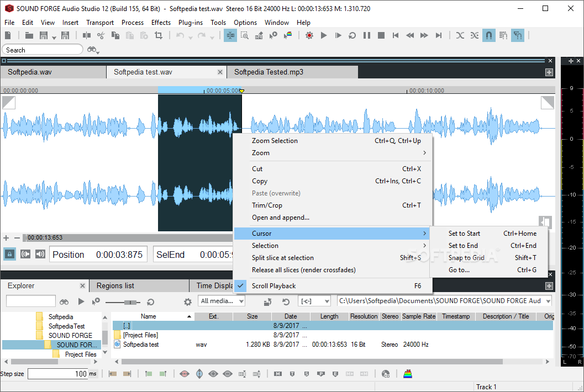
Task: Stop playback with the Stop button
Action: (381, 35)
